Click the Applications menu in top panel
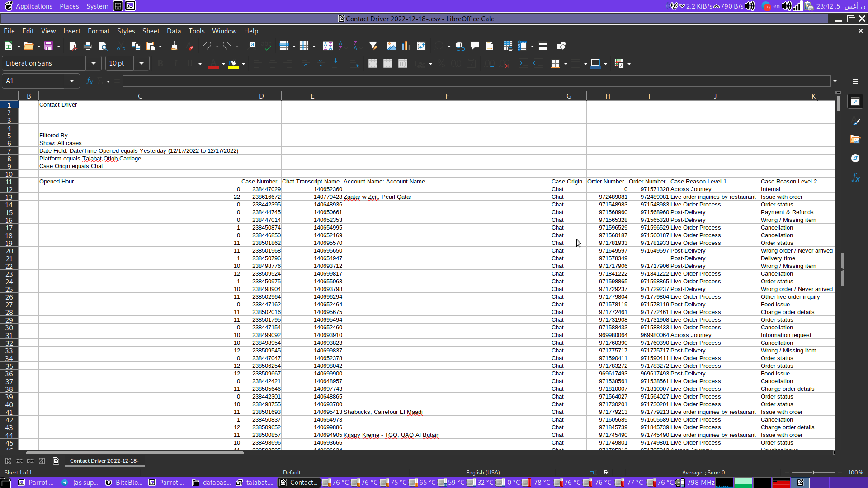Viewport: 868px width, 488px height. click(34, 6)
